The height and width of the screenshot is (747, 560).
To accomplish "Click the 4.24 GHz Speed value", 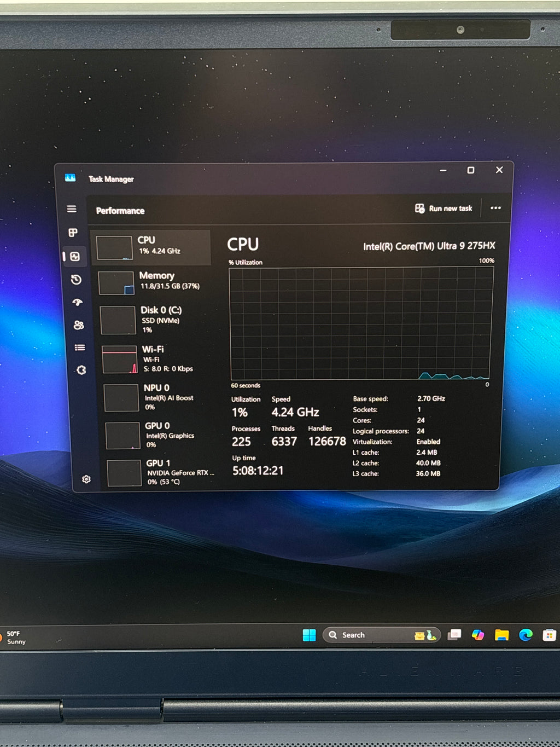I will pos(295,412).
